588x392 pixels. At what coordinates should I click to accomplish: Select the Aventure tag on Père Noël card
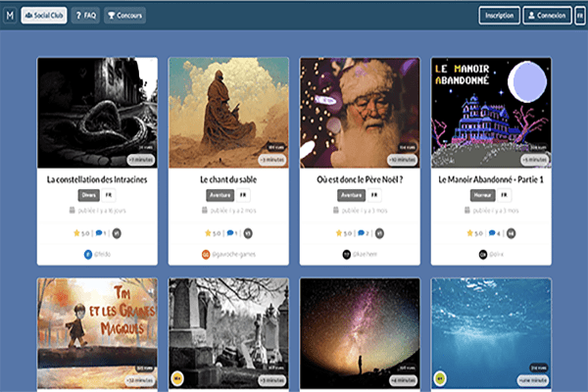[x=352, y=195]
